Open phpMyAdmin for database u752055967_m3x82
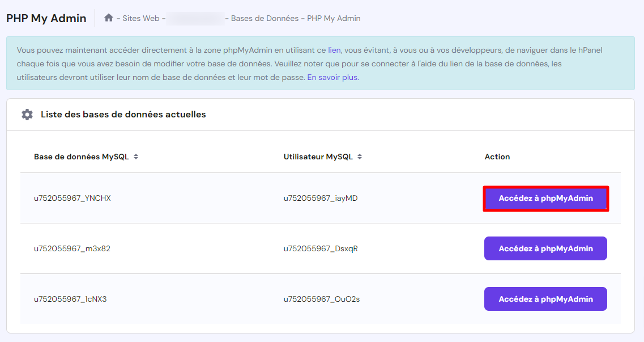Image resolution: width=644 pixels, height=342 pixels. point(545,248)
